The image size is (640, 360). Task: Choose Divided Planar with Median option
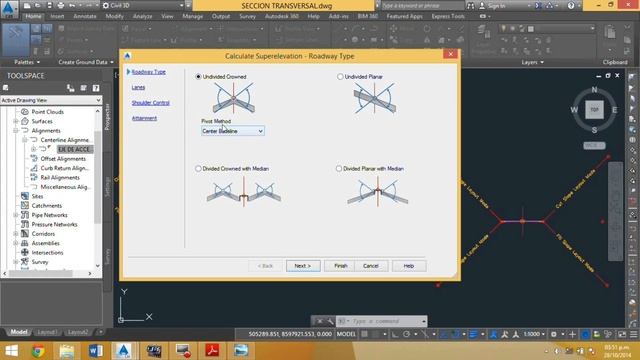[339, 168]
